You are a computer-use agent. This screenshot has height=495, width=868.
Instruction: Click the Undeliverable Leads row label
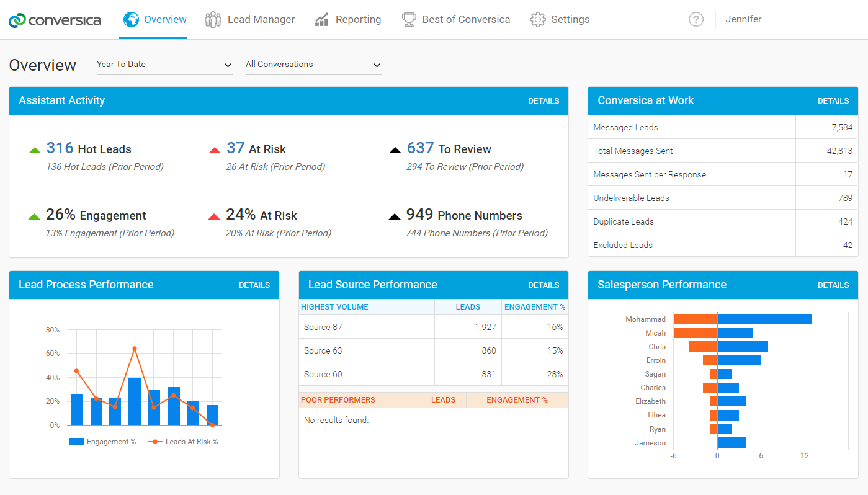pos(631,198)
